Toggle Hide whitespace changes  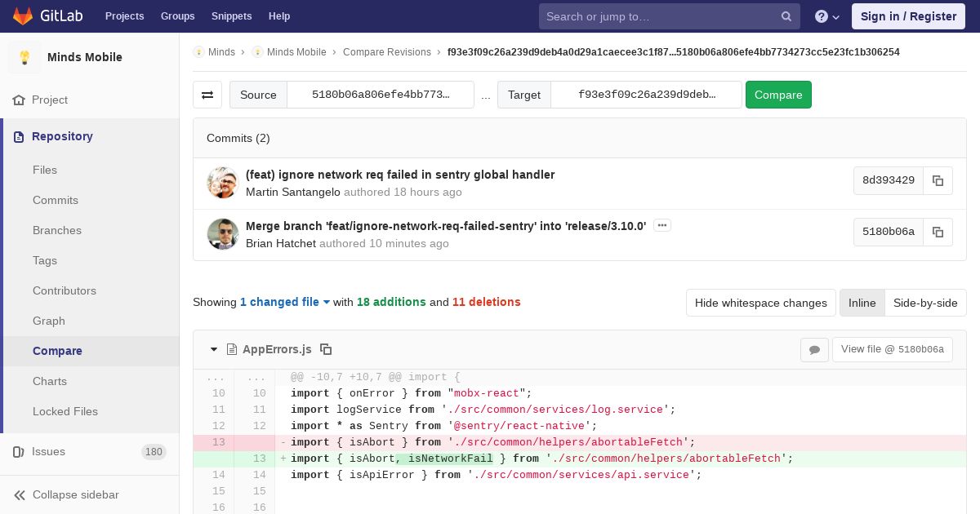point(761,303)
